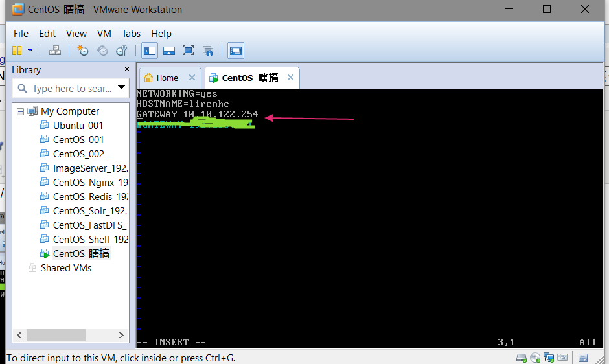
Task: Revert VM to previous snapshot icon
Action: point(102,51)
